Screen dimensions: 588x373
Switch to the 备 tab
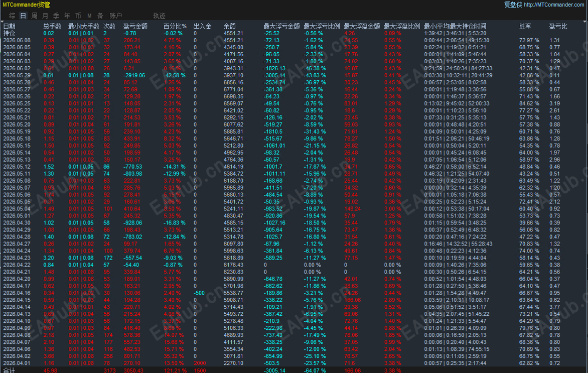tap(100, 16)
